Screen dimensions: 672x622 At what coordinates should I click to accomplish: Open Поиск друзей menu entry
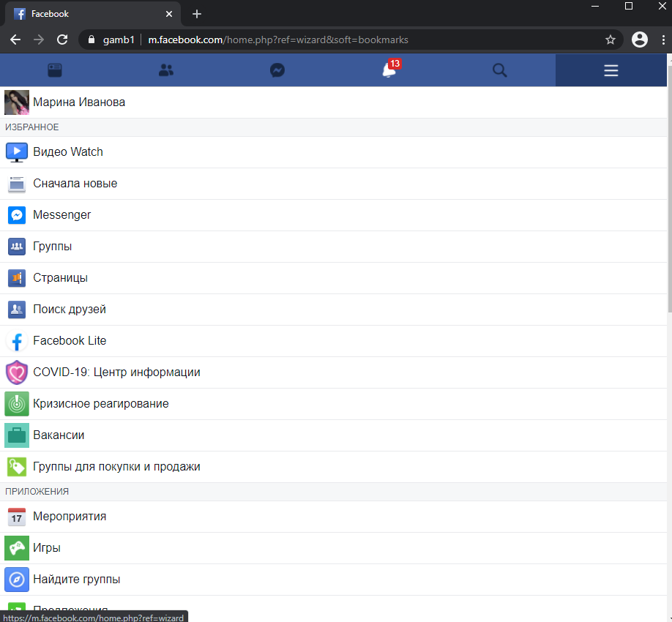tap(333, 310)
